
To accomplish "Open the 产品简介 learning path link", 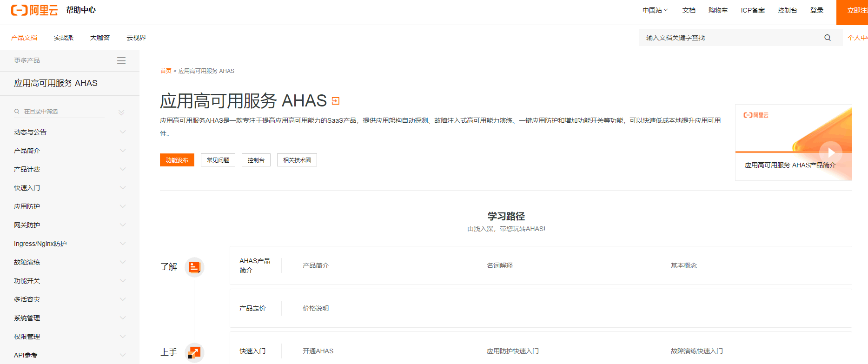I will point(316,265).
